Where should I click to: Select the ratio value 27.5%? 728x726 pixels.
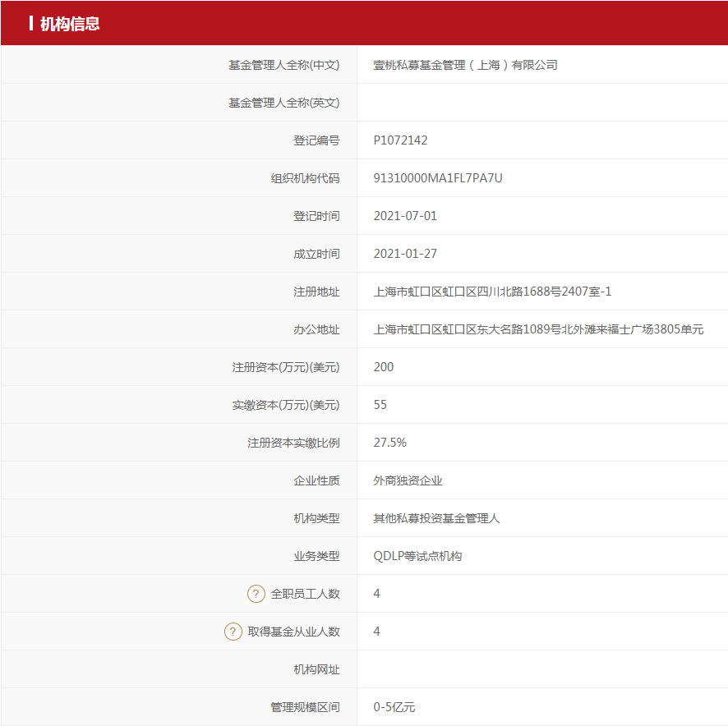tap(389, 443)
